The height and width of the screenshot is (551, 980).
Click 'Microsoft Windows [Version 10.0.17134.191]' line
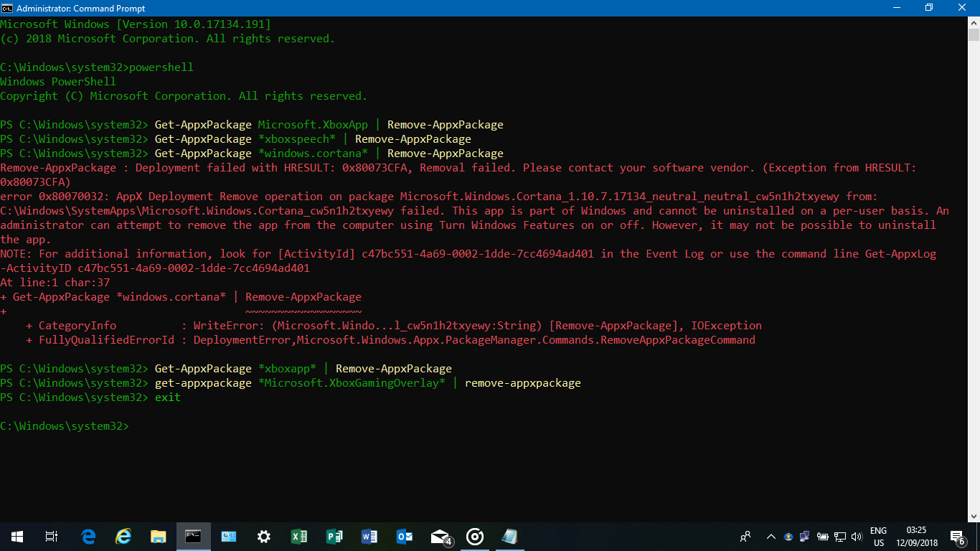click(136, 24)
